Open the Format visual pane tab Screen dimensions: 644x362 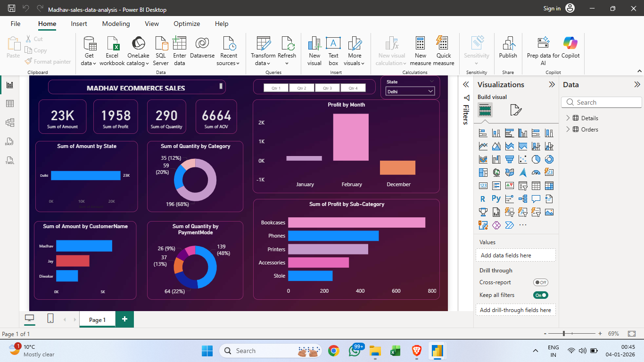point(516,110)
